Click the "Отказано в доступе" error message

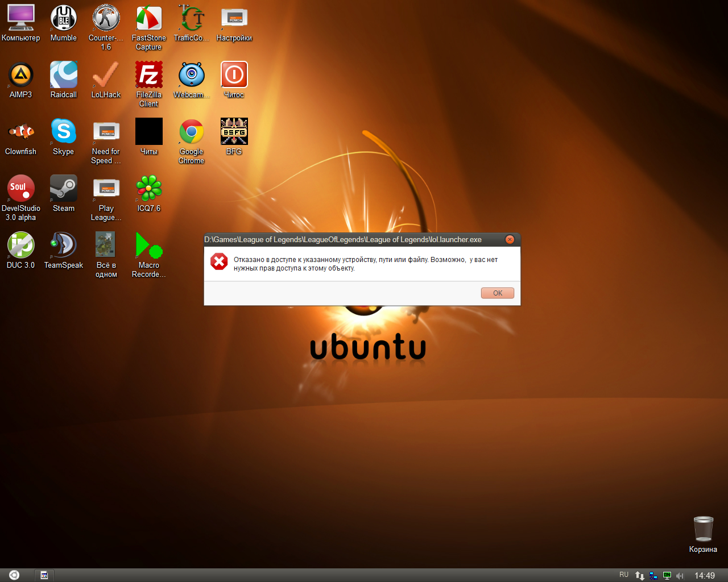pos(366,264)
